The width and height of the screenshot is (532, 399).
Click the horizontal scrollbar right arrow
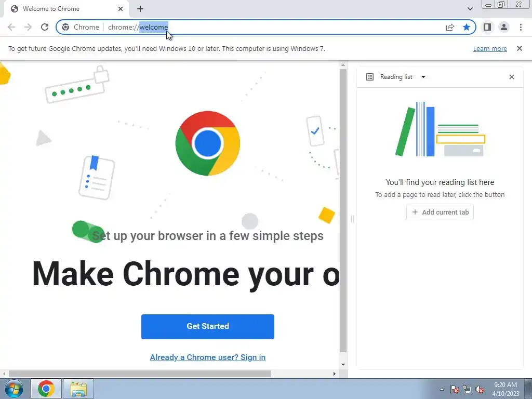[x=334, y=374]
